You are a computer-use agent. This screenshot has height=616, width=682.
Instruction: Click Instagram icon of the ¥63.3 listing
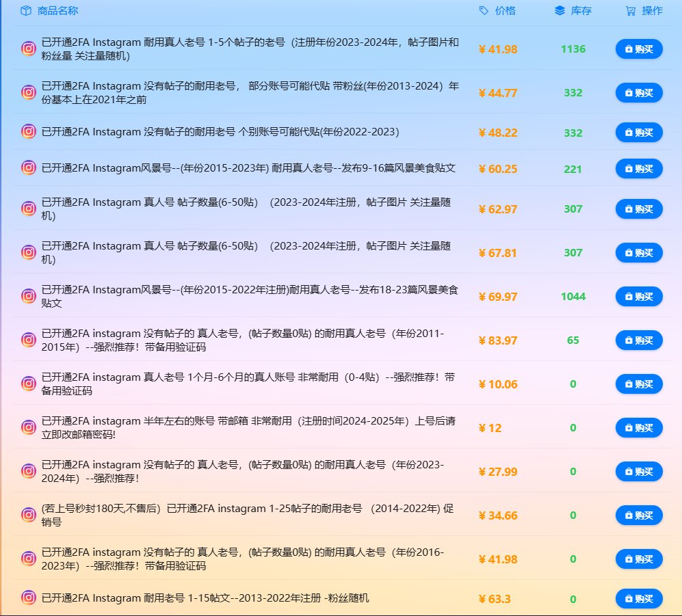(29, 598)
